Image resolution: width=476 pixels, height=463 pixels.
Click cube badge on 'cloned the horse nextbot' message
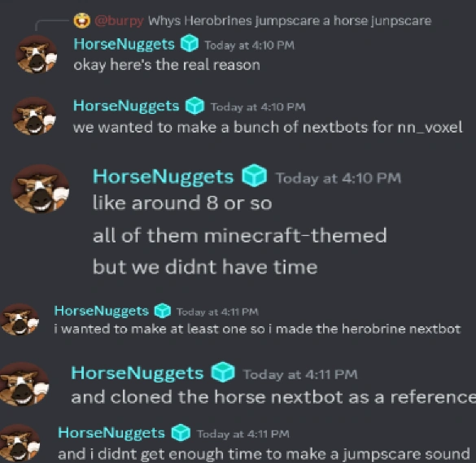[x=223, y=372]
